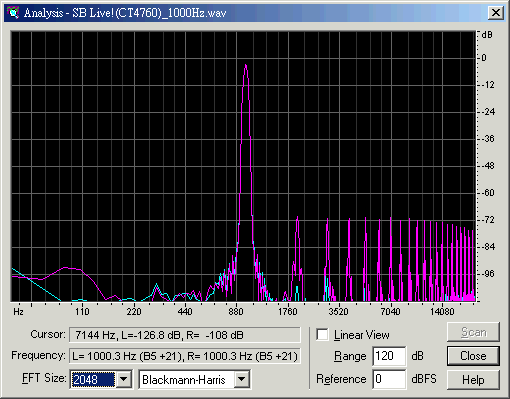Open the Blackmann-Harris window type dropdown
510x399 pixels.
242,379
